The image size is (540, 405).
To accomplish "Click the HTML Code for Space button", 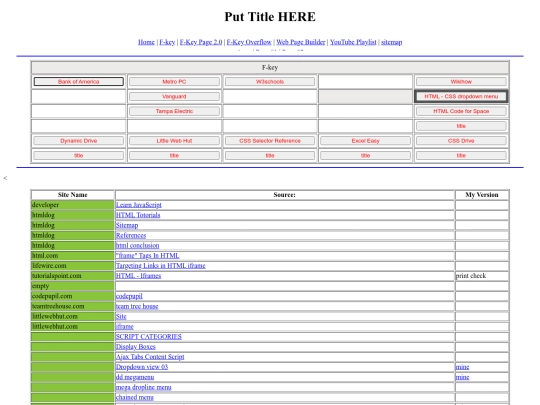I will (x=461, y=111).
